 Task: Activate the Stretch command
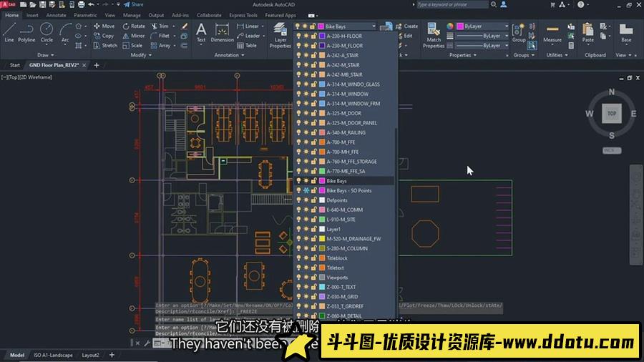click(x=105, y=46)
